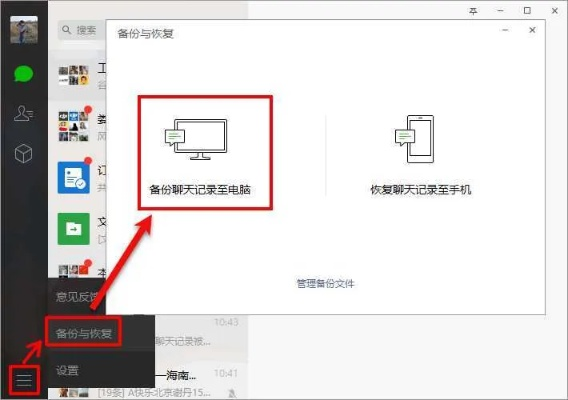
Task: Open the subscription blue document chat
Action: pyautogui.click(x=74, y=178)
